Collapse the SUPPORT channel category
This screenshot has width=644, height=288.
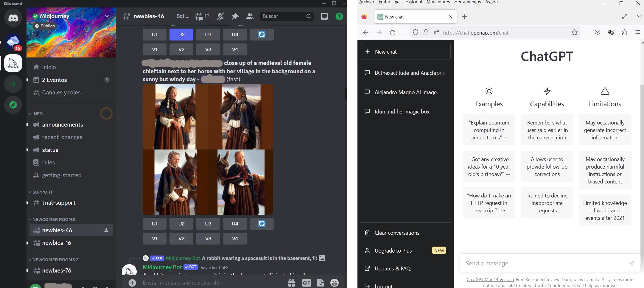click(x=41, y=192)
